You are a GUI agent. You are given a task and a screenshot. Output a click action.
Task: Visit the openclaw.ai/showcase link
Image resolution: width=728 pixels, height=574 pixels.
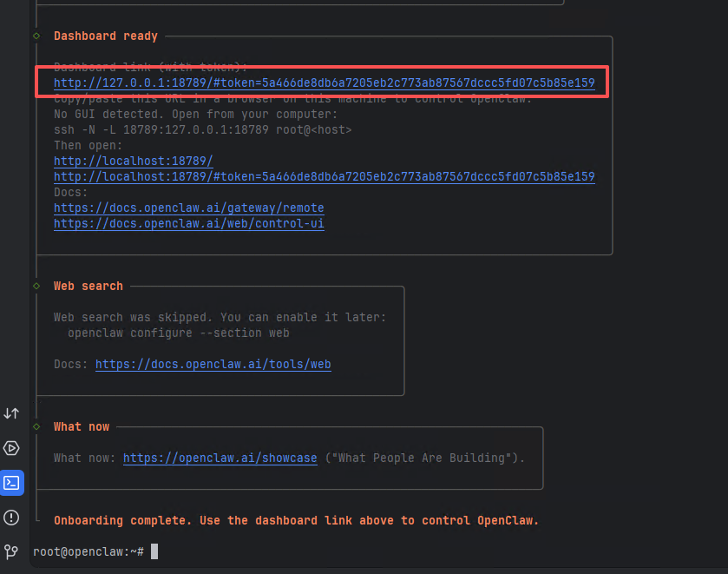(220, 459)
